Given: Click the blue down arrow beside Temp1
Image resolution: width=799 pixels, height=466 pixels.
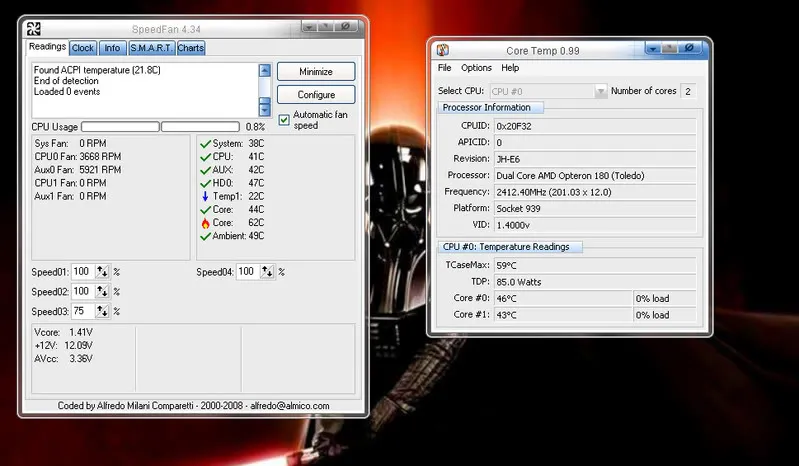Looking at the screenshot, I should click(x=205, y=196).
